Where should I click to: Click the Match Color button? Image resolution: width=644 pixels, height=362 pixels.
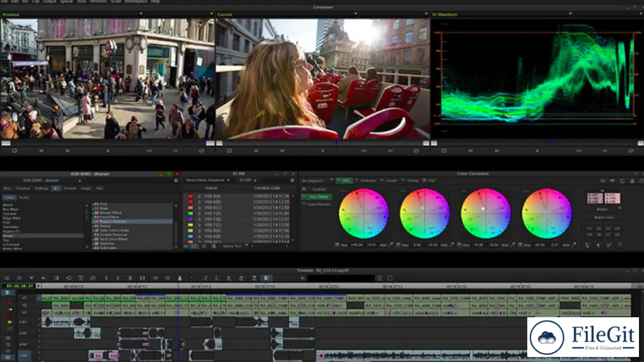pos(604,217)
